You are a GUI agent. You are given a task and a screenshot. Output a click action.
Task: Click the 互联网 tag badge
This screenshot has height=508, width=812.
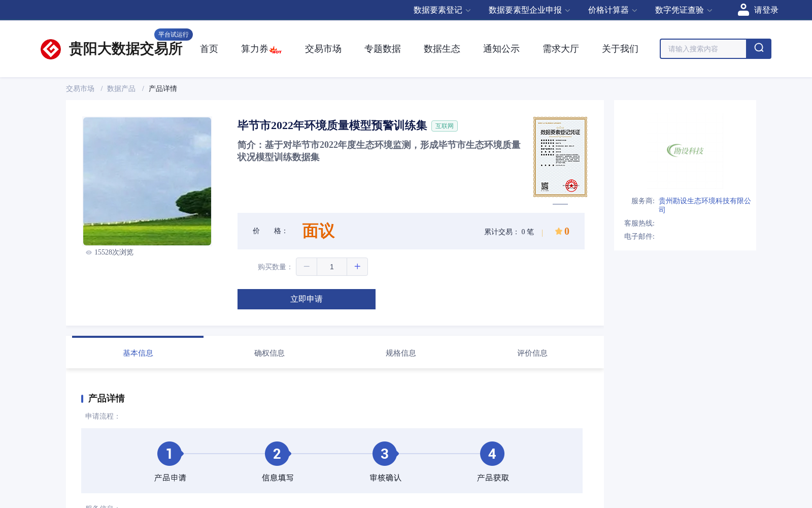tap(445, 126)
